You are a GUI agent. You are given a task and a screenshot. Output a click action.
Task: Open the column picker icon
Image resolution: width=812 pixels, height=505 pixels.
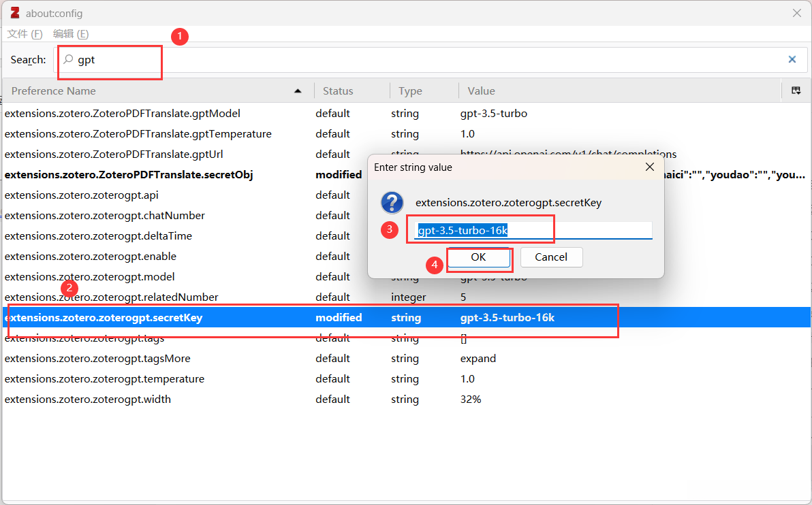click(x=796, y=91)
